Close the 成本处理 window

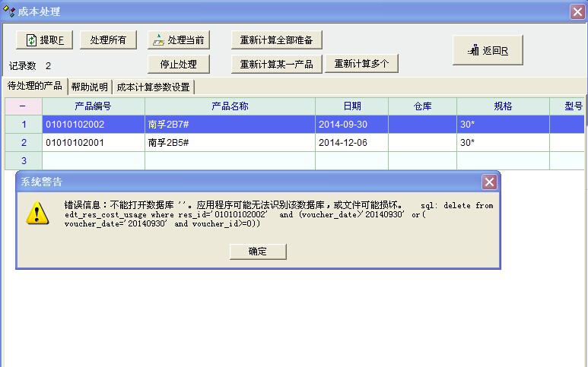[x=577, y=11]
